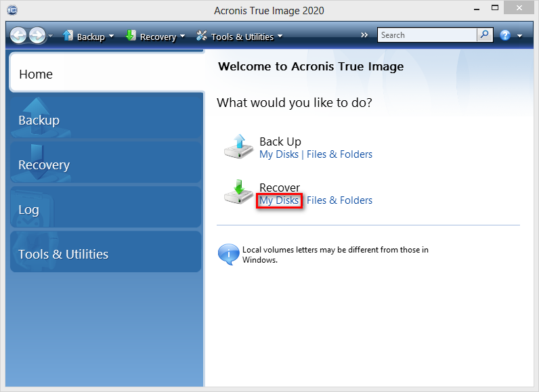Click the Back Up disk icon
The height and width of the screenshot is (392, 539).
pos(238,146)
